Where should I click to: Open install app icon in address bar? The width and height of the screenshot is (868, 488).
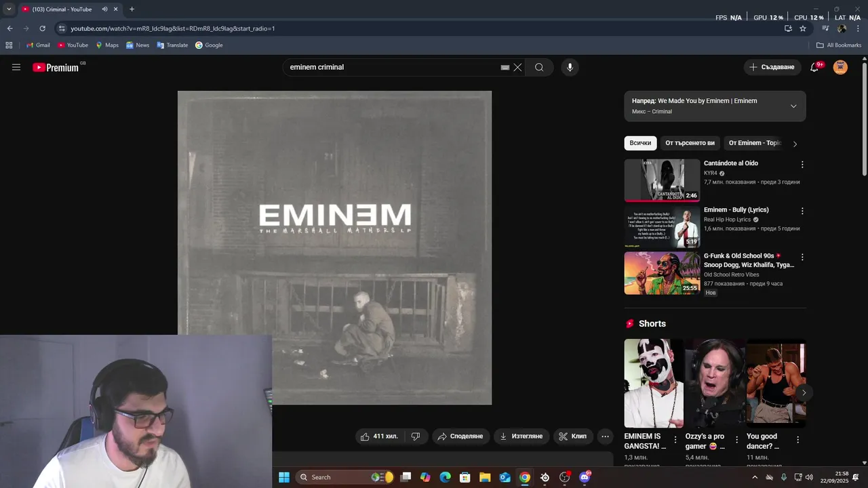point(788,28)
